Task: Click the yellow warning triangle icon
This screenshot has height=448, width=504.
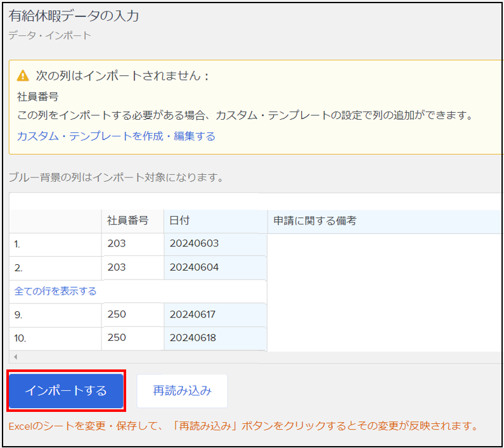Action: [x=23, y=76]
